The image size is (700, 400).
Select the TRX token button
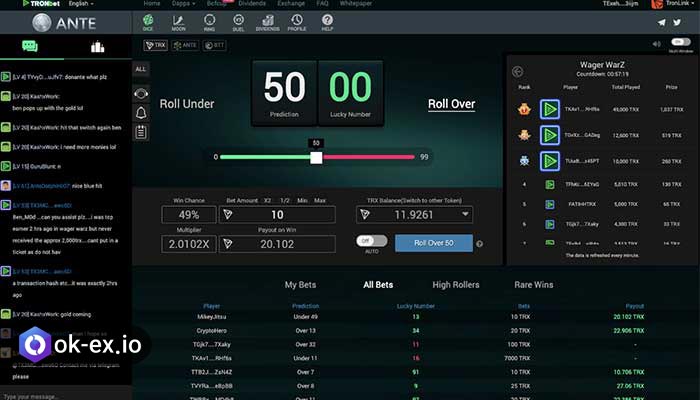tap(155, 45)
